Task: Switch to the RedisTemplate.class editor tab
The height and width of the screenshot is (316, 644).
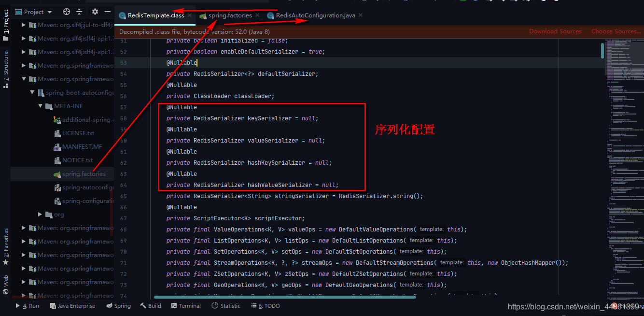Action: coord(156,15)
